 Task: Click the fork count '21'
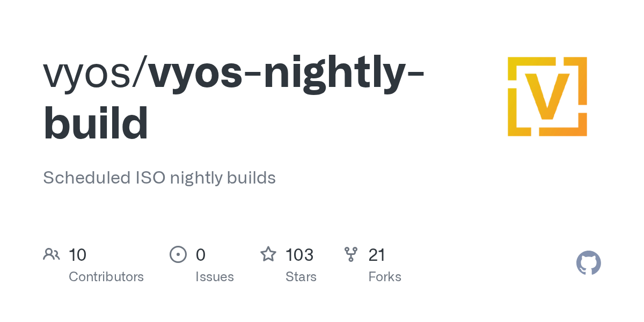pos(377,254)
